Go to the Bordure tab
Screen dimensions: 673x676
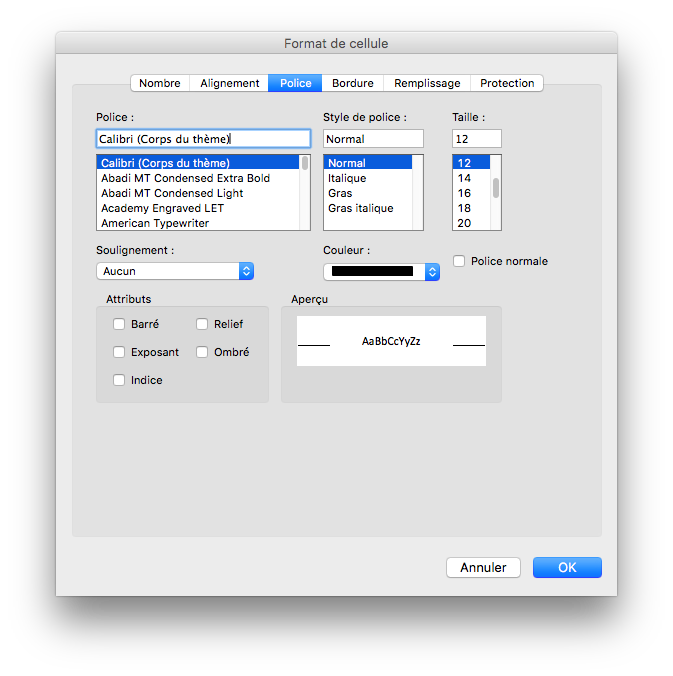point(353,83)
